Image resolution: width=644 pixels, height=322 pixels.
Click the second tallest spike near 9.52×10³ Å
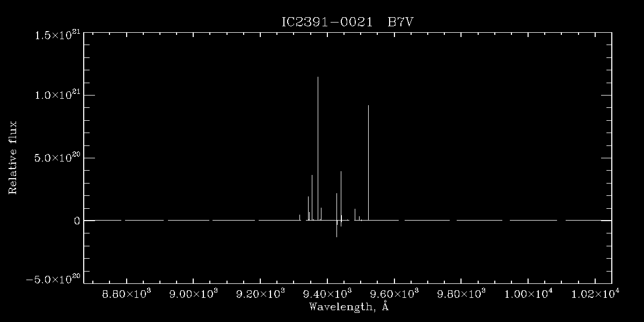368,163
